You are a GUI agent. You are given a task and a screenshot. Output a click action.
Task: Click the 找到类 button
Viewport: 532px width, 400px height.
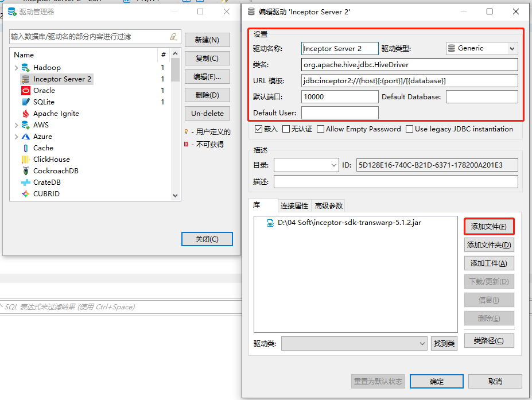pyautogui.click(x=444, y=344)
